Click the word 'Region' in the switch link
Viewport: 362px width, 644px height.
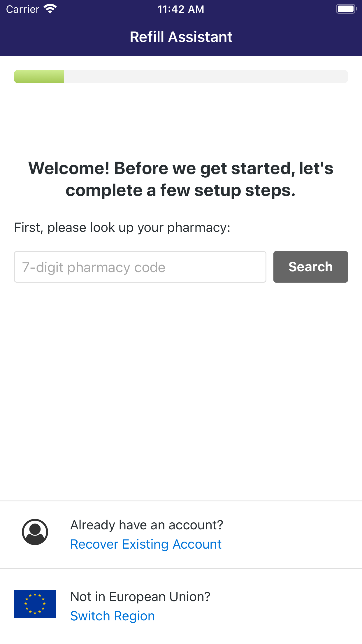[134, 616]
